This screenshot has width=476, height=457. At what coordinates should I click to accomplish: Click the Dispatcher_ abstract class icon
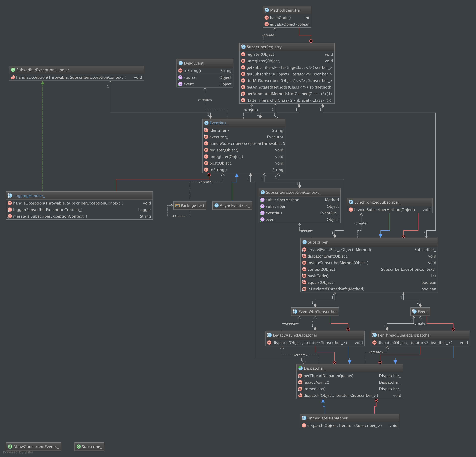(x=300, y=368)
